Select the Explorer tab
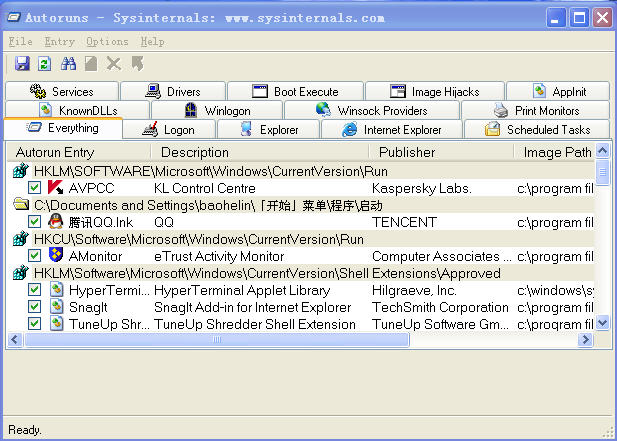 [268, 129]
